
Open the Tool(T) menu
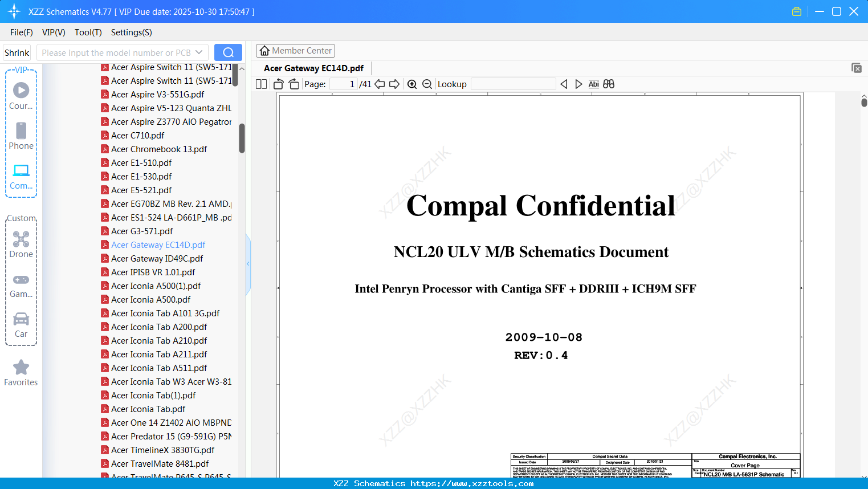point(88,32)
